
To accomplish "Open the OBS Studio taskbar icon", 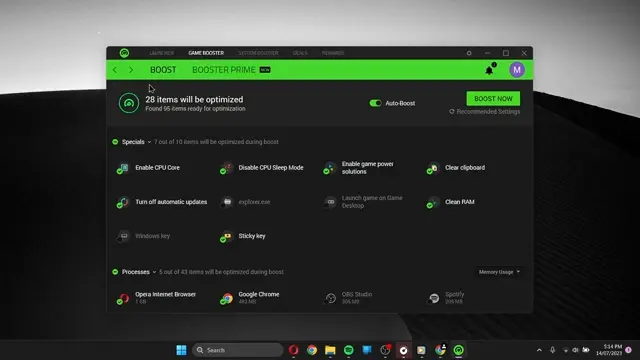I will point(385,350).
